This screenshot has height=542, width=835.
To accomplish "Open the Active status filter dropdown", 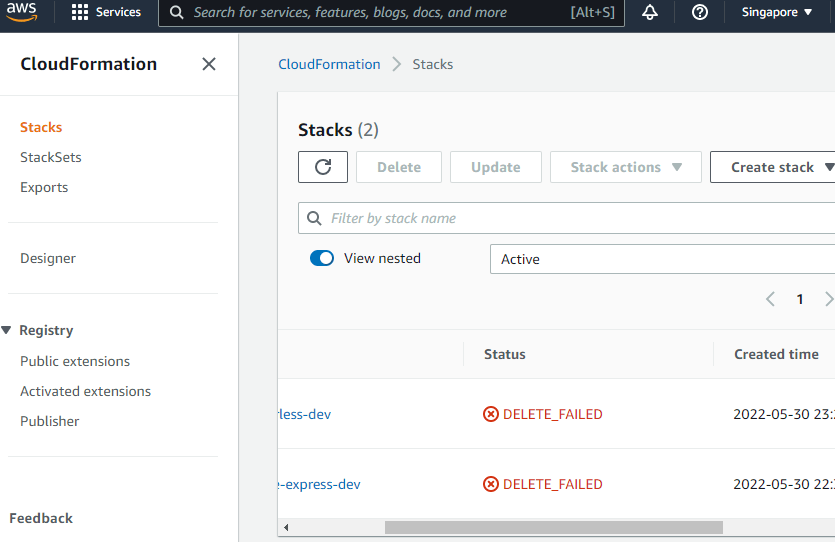I will click(662, 259).
